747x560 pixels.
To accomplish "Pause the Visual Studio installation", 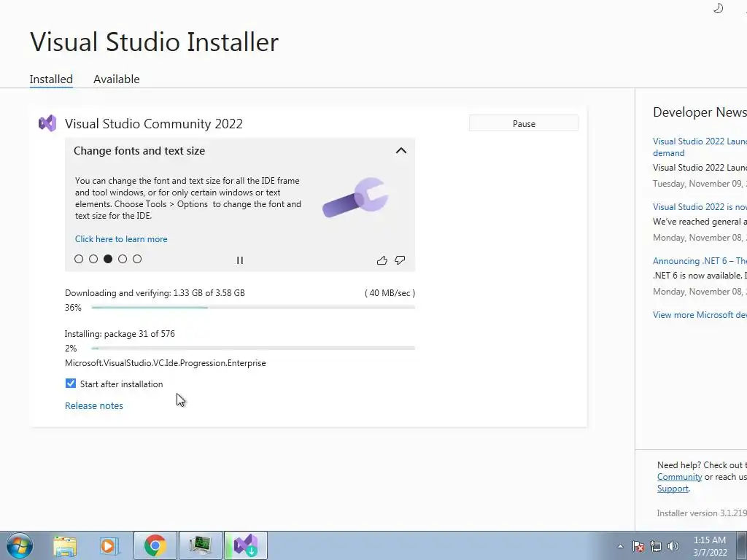I will 524,123.
